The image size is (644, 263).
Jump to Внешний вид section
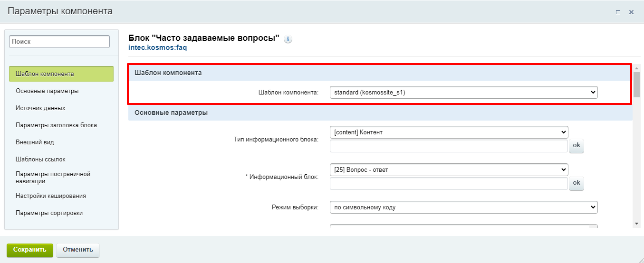(35, 142)
